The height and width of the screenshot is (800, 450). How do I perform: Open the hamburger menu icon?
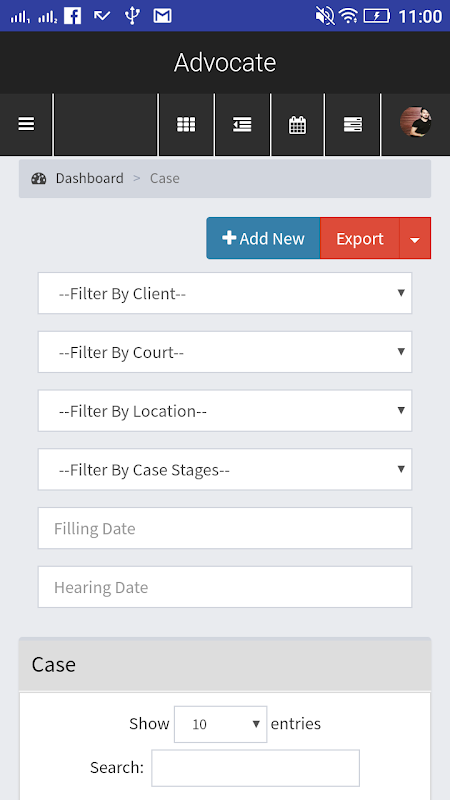pos(27,124)
